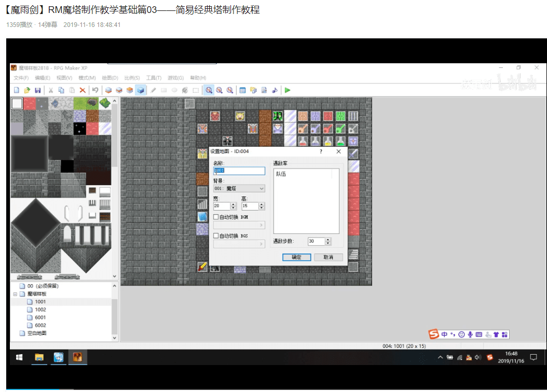Enable the 自动切换 BGM checkbox
This screenshot has width=547, height=392.
point(216,217)
